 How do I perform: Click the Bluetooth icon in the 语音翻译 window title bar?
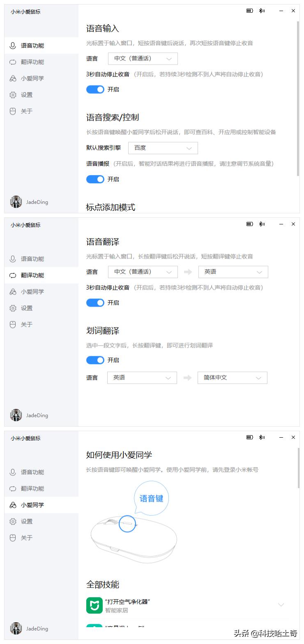click(x=262, y=224)
